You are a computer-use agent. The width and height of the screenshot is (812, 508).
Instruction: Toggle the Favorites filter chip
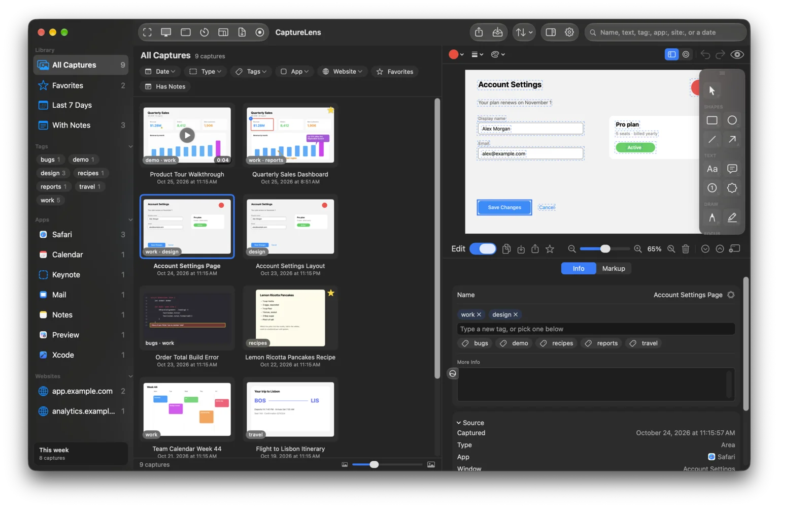tap(395, 72)
